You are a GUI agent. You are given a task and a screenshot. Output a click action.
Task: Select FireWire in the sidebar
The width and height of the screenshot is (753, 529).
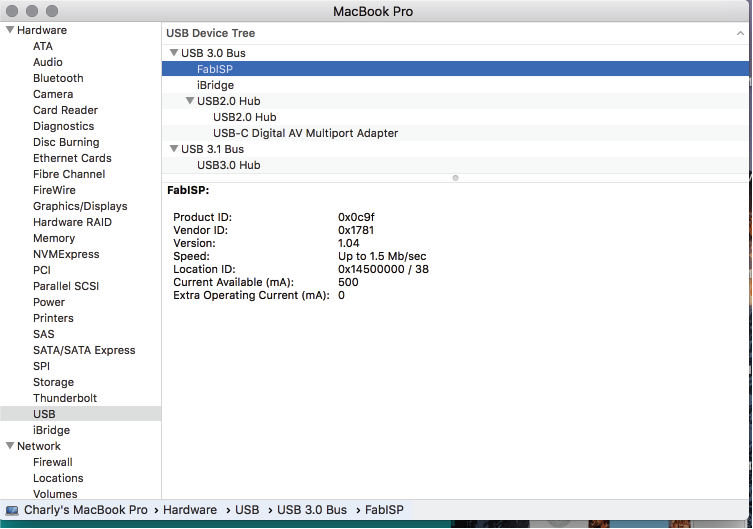pyautogui.click(x=54, y=190)
